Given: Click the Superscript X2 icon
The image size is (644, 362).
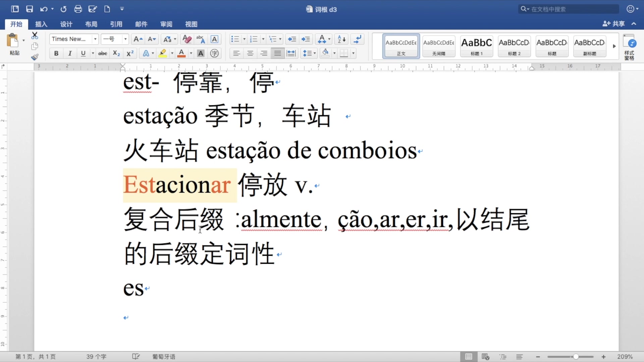Looking at the screenshot, I should coord(130,53).
